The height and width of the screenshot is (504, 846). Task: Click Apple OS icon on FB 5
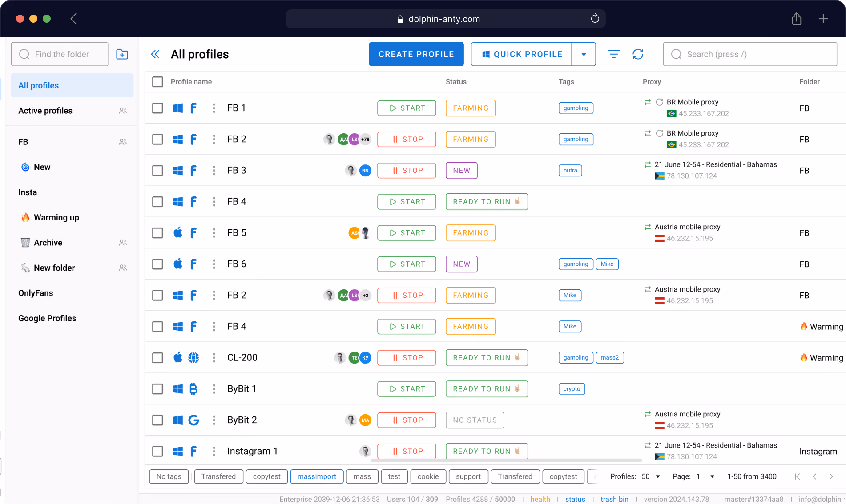pos(178,232)
